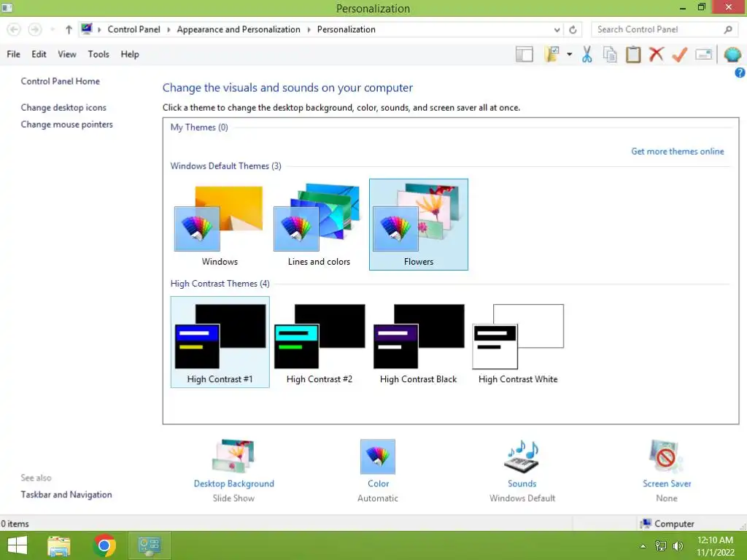Click the Windows Default Themes (3) heading

coord(226,166)
